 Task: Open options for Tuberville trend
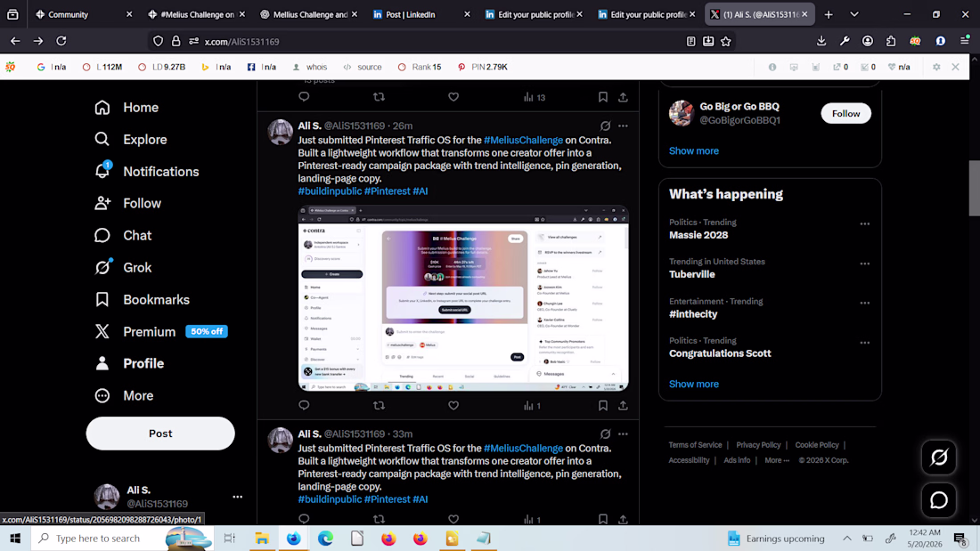864,263
